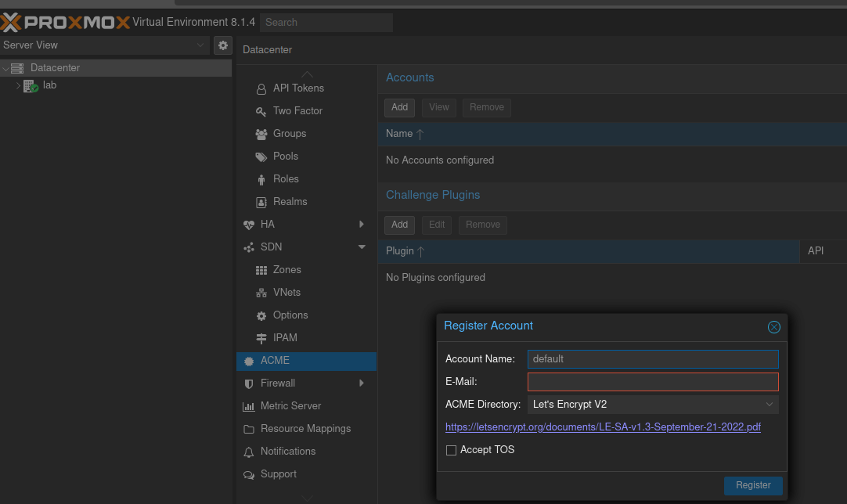Click Remove under Accounts

click(x=487, y=107)
